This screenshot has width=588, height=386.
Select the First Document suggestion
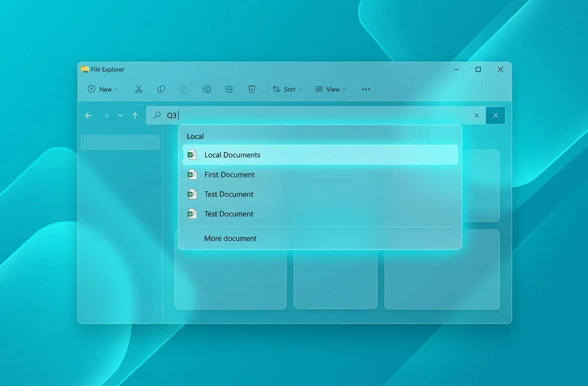coord(320,175)
